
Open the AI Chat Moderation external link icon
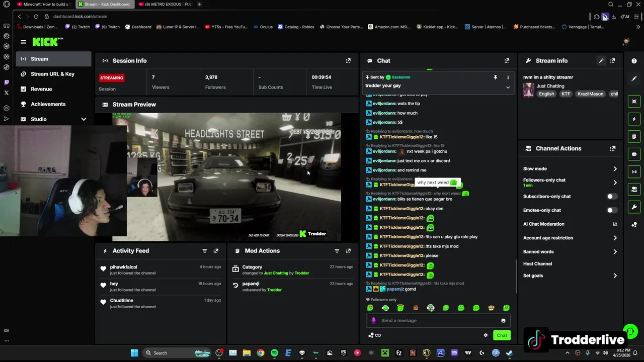[615, 224]
